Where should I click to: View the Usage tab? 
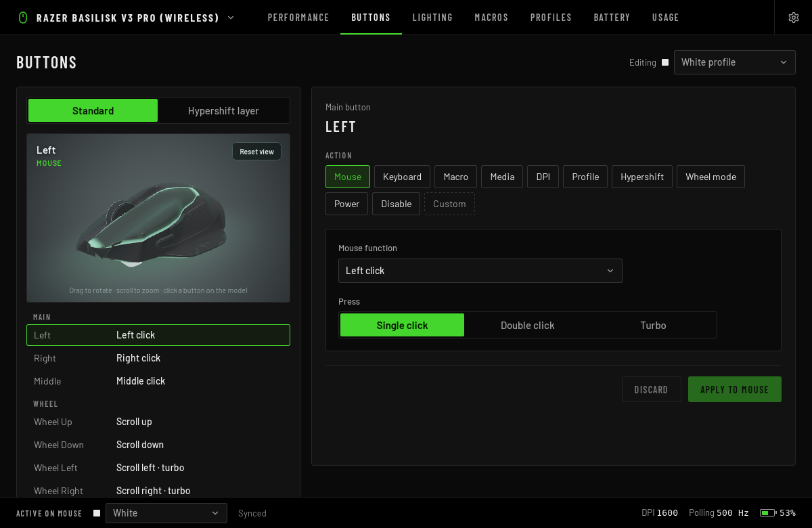(665, 18)
